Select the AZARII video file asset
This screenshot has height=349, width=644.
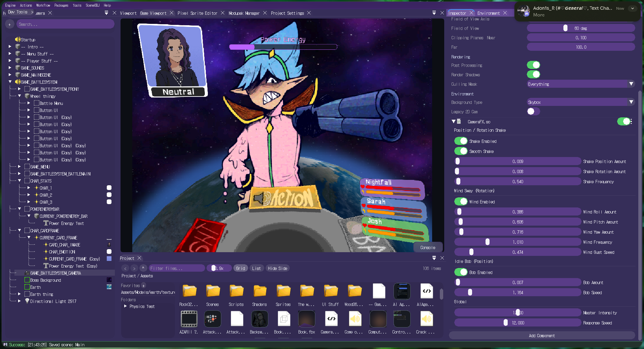189,322
